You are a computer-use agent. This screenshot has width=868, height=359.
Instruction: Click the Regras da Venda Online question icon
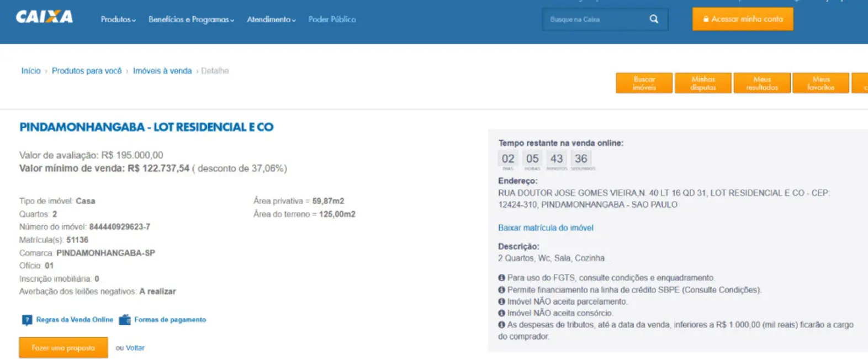click(x=27, y=320)
